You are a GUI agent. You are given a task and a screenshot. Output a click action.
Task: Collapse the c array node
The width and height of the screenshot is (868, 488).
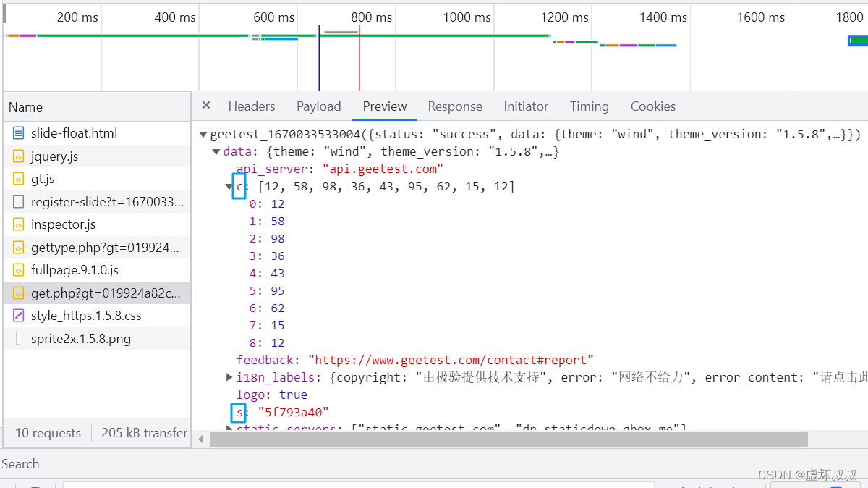tap(229, 187)
